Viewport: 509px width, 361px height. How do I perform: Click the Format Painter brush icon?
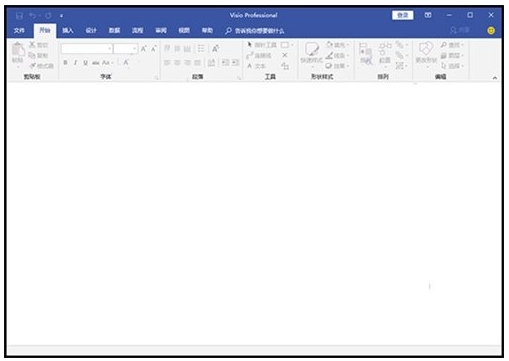33,66
